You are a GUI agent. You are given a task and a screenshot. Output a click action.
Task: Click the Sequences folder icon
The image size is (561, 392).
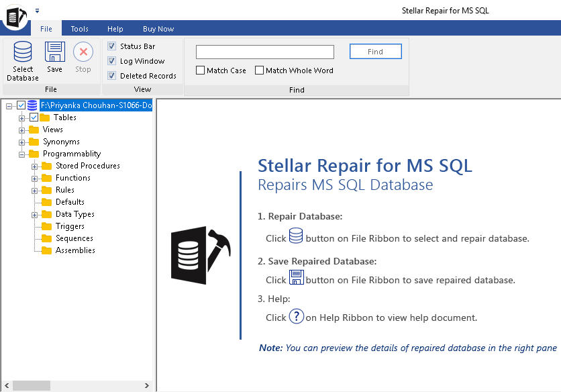pos(46,238)
